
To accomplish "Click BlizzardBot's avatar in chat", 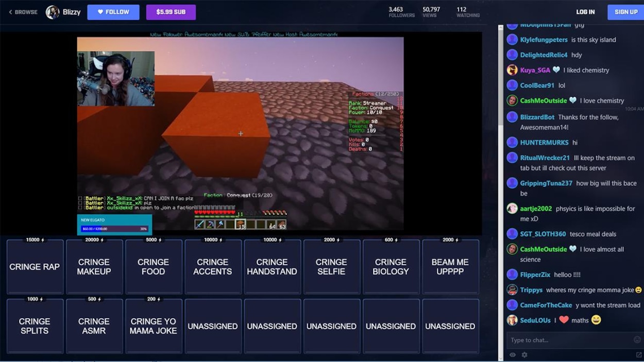I will tap(512, 117).
